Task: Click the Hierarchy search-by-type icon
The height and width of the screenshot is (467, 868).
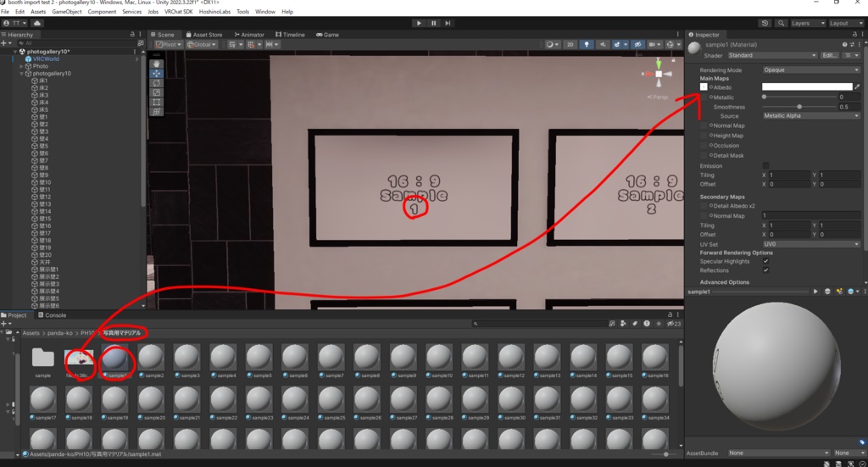Action: tap(140, 42)
